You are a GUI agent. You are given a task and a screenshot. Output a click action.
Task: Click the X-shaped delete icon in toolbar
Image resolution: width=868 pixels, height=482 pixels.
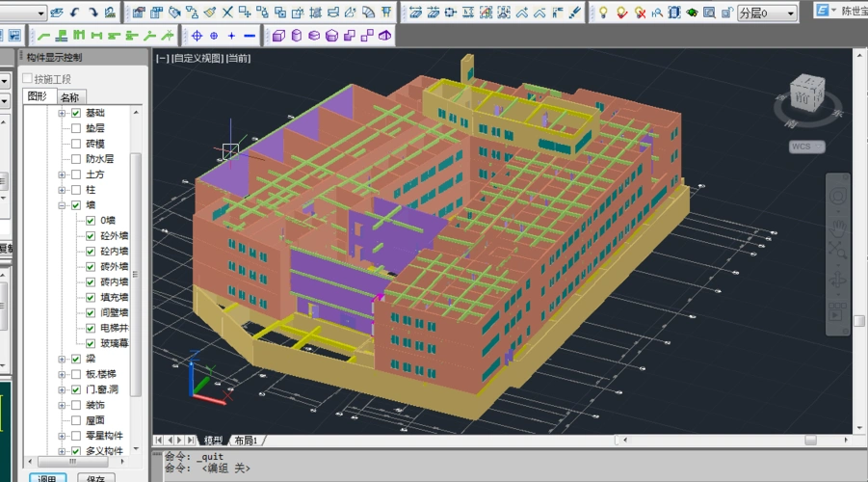227,13
